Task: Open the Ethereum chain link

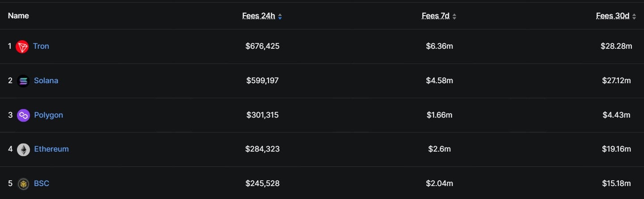Action: 51,149
